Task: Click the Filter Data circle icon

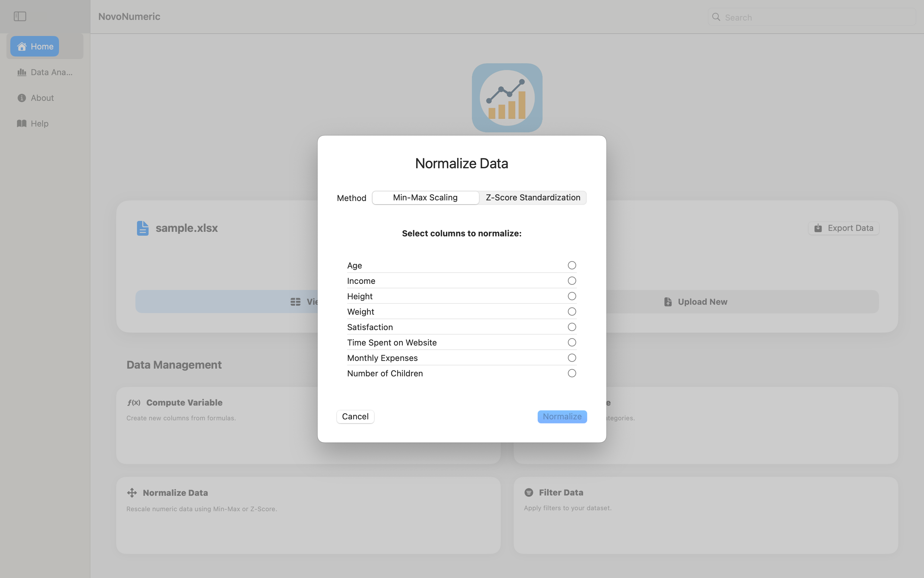Action: click(529, 492)
